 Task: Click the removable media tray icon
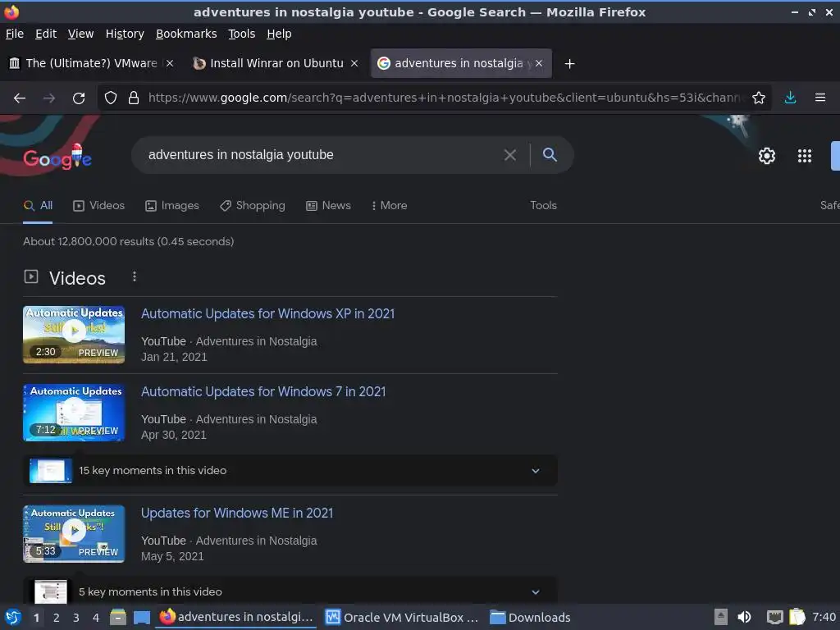(x=721, y=617)
